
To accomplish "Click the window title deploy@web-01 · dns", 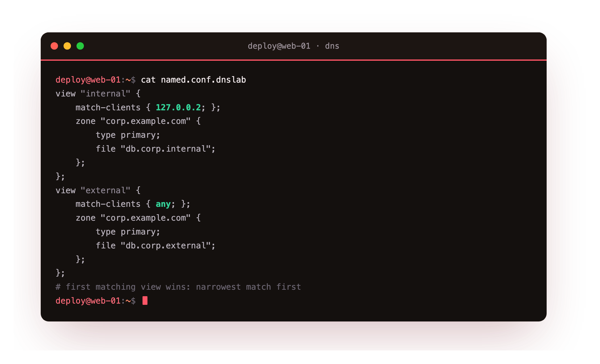I will (x=293, y=46).
